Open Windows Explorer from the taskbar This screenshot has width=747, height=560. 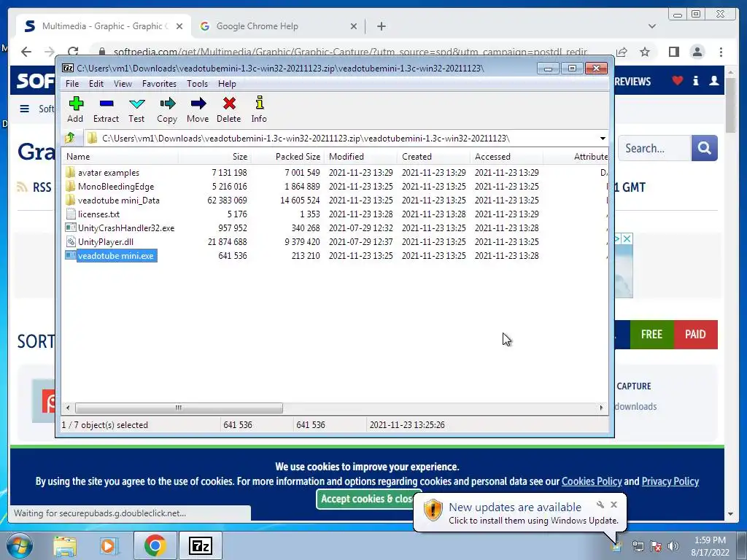point(65,545)
